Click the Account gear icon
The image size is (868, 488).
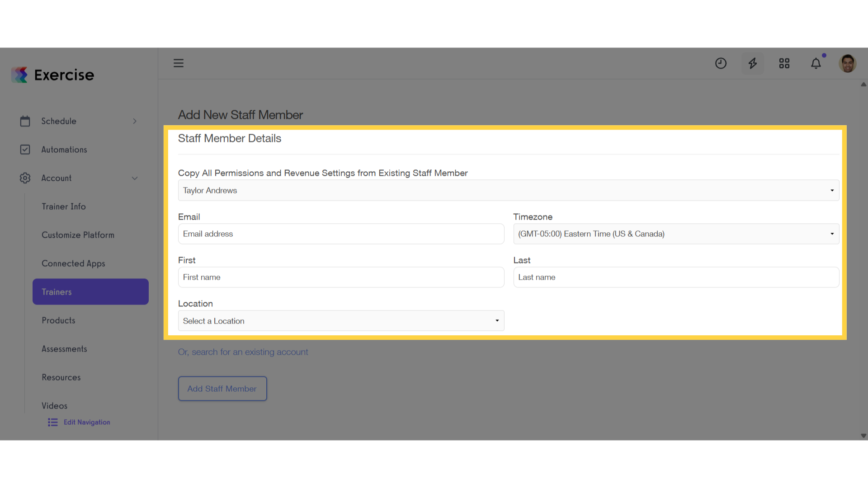tap(25, 178)
